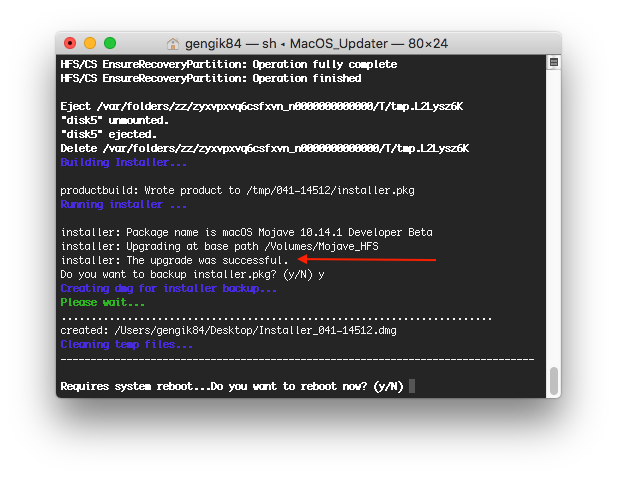This screenshot has width=617, height=478.
Task: Click 'Upgrading at base path /Volumes/Mojave_HFS' line
Action: (220, 246)
